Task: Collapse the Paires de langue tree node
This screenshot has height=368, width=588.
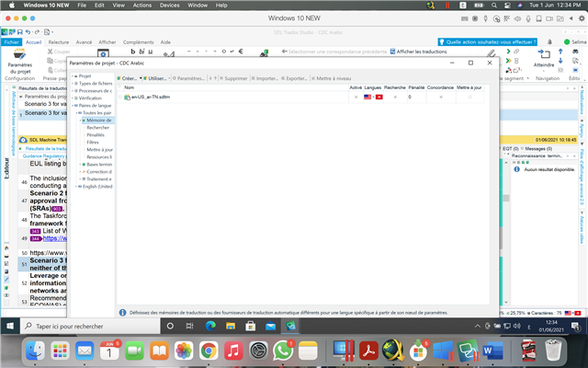Action: click(73, 106)
